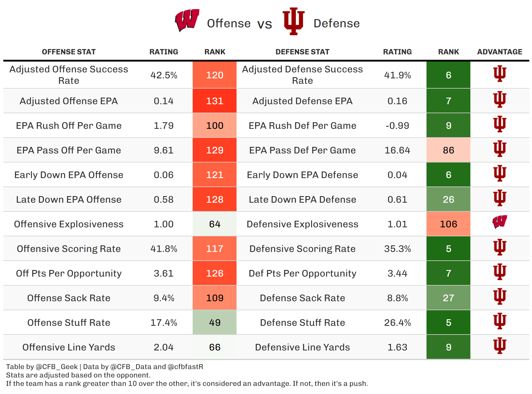Click the Defense Stuff Rate label

tap(302, 323)
